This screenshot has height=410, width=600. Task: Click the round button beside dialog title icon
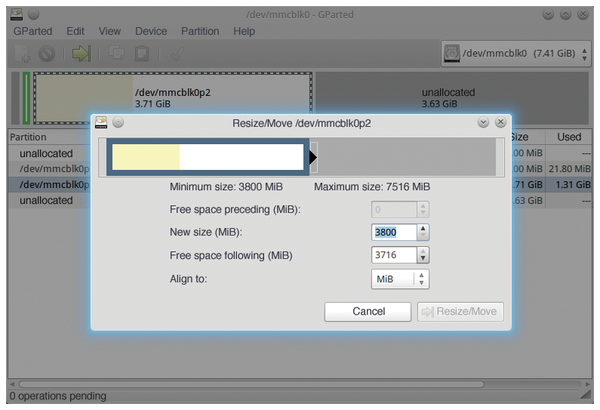(x=118, y=123)
